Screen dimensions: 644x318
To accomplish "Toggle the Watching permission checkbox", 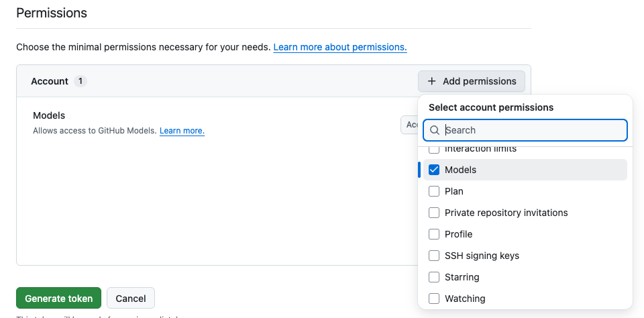I will tap(434, 299).
